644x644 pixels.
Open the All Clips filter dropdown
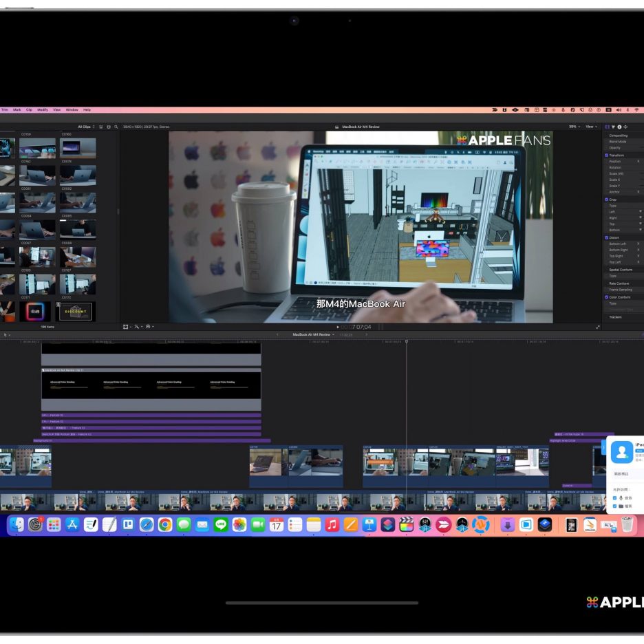86,127
